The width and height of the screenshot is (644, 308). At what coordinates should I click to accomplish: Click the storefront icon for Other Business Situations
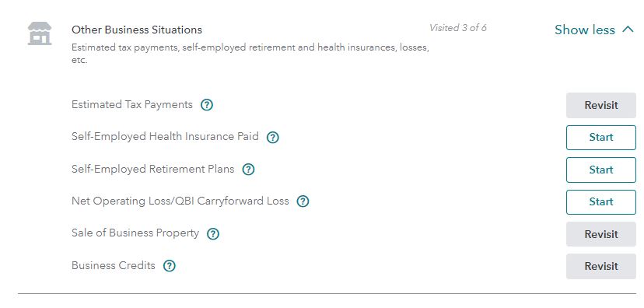[x=40, y=33]
